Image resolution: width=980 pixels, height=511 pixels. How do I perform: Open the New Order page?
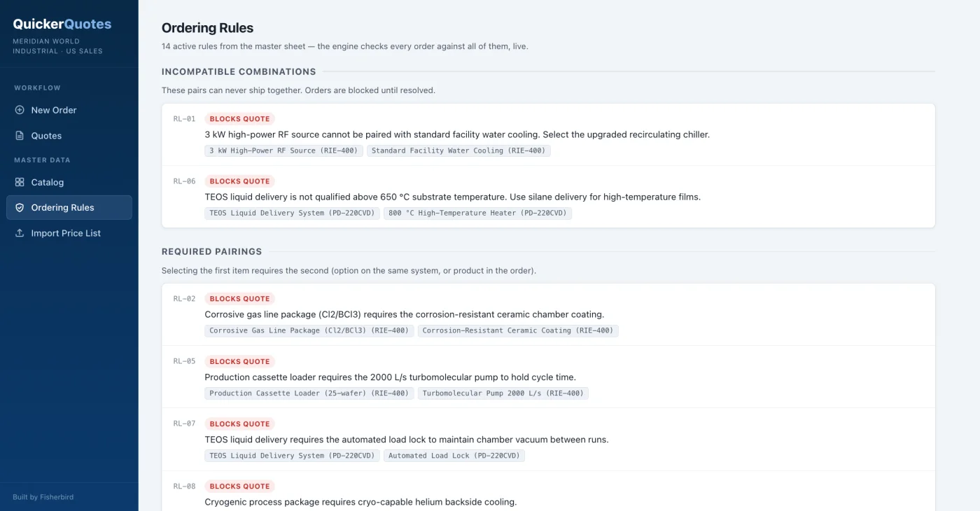[69, 110]
